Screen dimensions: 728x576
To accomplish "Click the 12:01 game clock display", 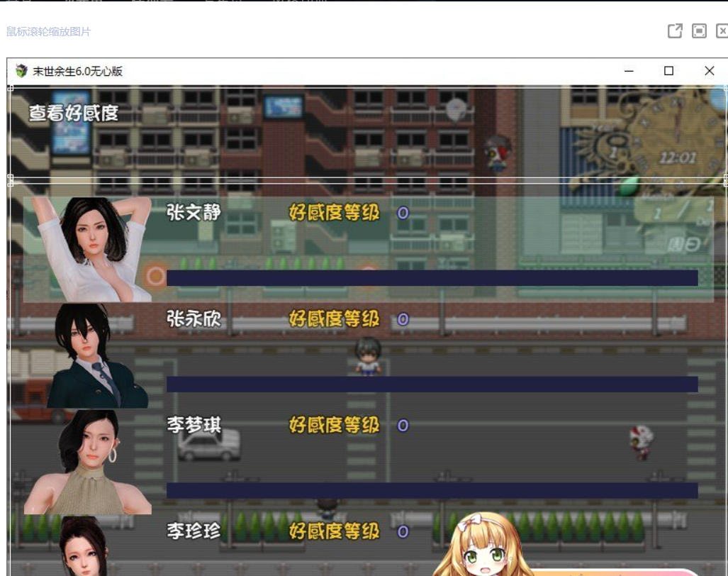I will [678, 158].
